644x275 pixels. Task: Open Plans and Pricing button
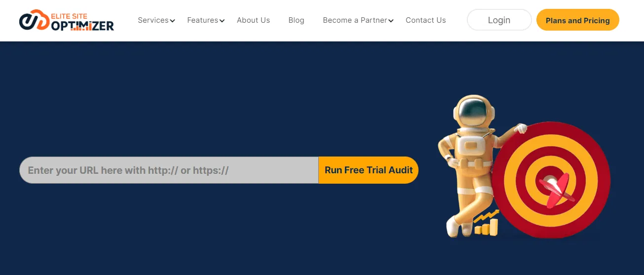coord(577,20)
